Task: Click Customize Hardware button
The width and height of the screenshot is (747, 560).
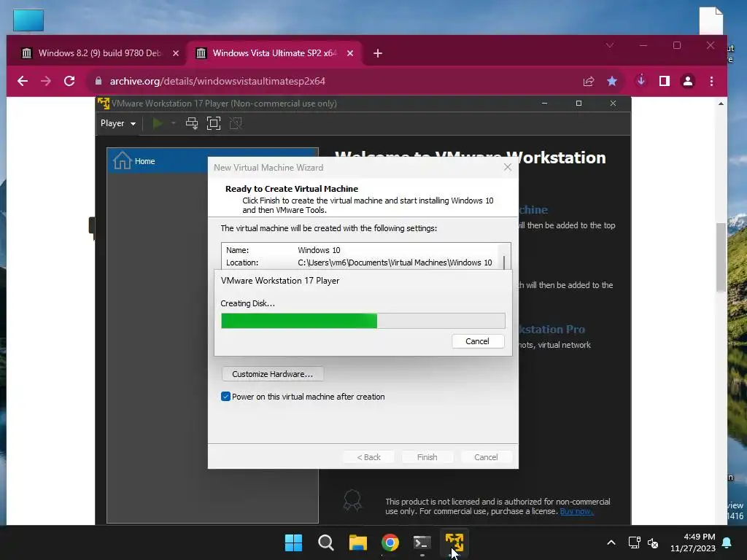Action: (273, 374)
